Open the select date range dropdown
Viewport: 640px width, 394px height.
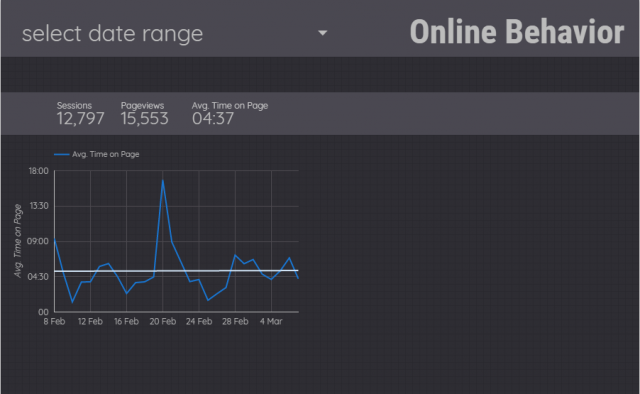[x=174, y=33]
